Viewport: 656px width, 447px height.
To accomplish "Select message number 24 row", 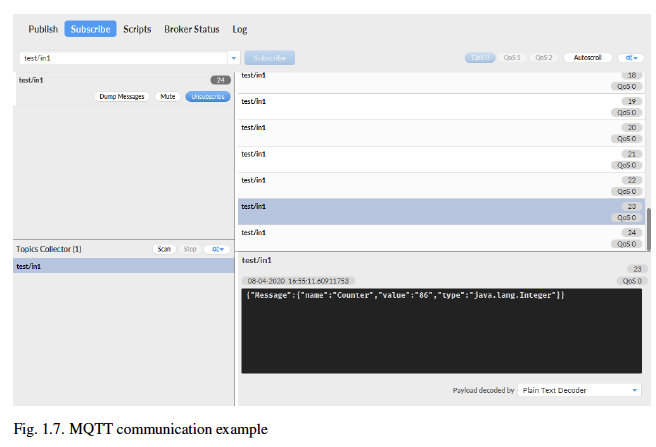I will (442, 238).
